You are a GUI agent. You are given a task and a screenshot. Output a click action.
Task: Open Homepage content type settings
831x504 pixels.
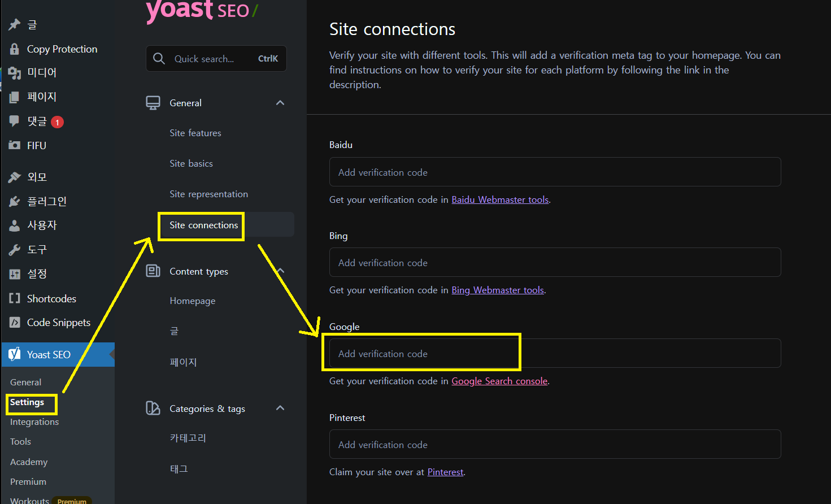[193, 301]
